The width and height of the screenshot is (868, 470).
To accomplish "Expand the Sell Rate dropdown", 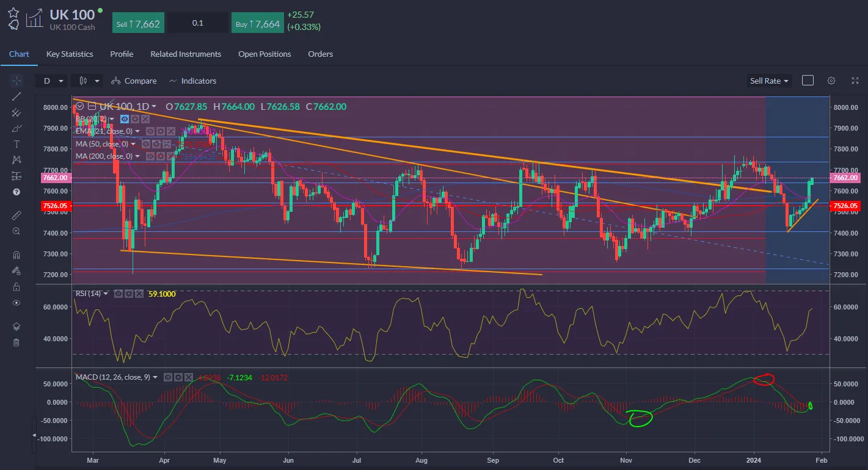I will 769,80.
